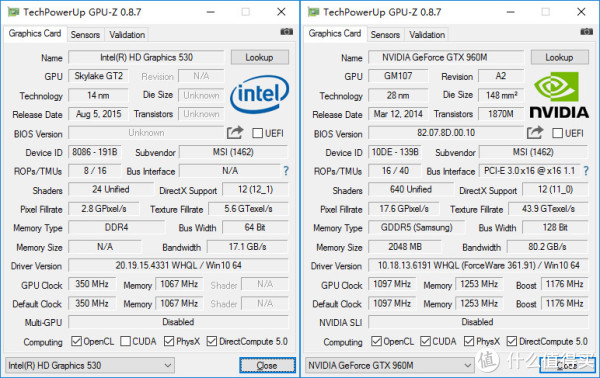Screen dimensions: 600x378
Task: Click camera screenshot icon in Intel window
Action: click(287, 32)
